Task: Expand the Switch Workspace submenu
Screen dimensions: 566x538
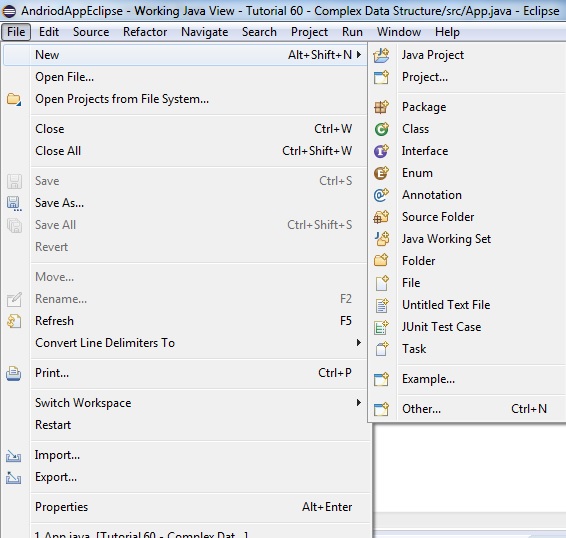Action: [x=358, y=402]
